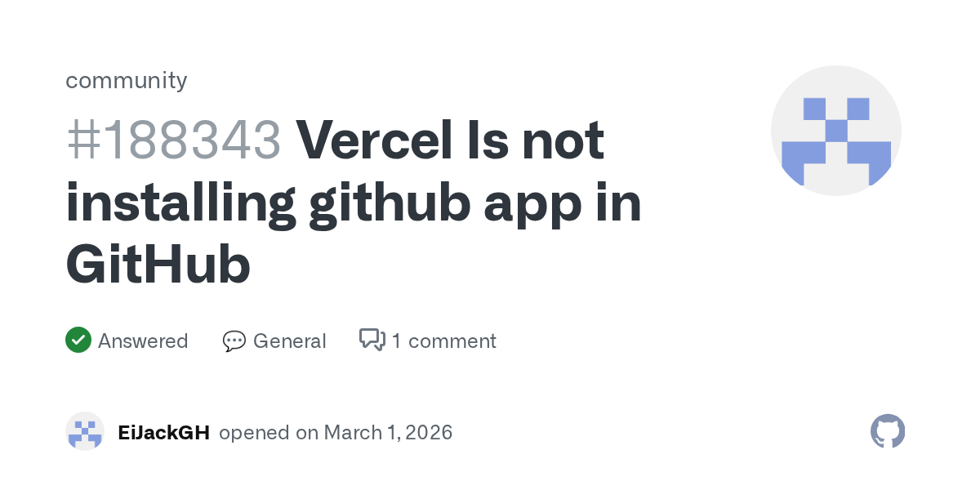Open the community label
This screenshot has height=490, width=980.
[127, 80]
